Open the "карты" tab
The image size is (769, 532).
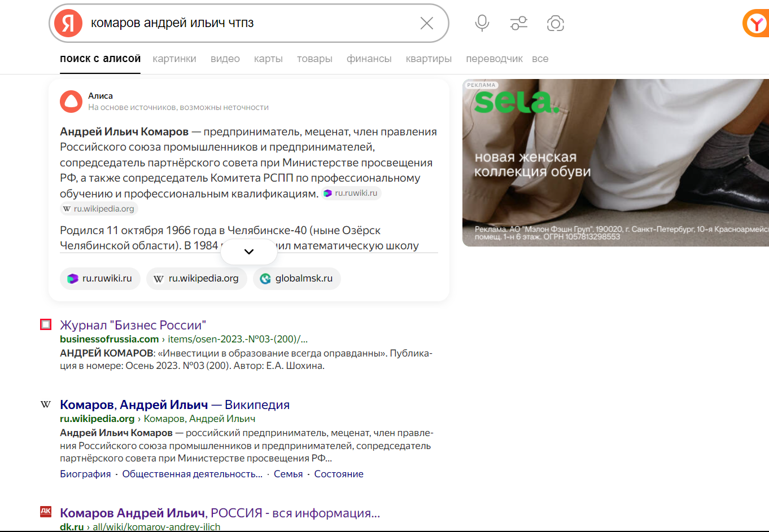268,59
